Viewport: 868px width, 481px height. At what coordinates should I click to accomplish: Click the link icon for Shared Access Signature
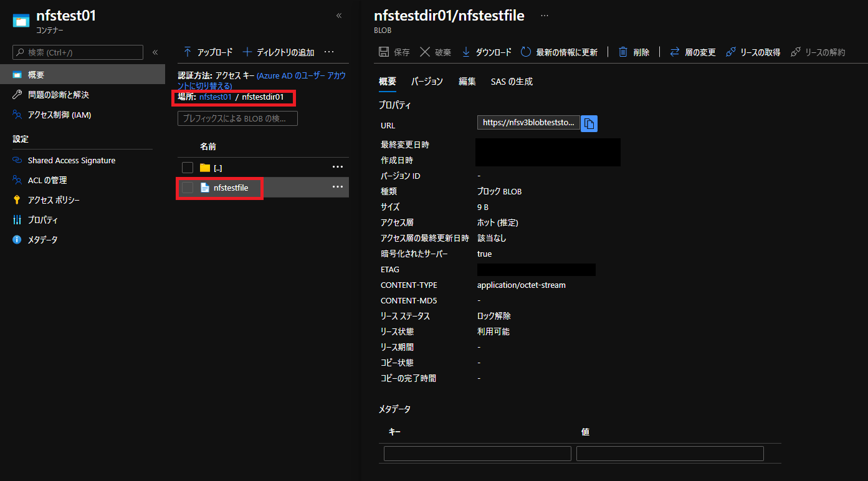coord(17,160)
